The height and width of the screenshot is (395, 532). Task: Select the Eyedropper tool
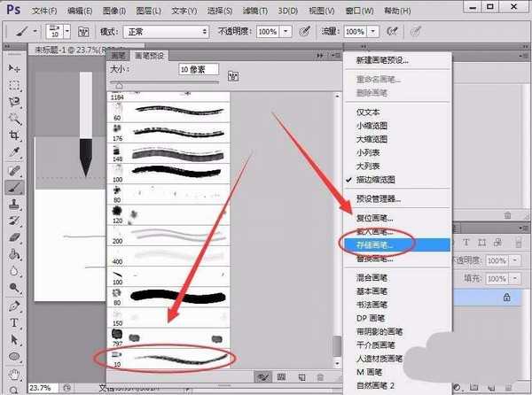[x=14, y=152]
